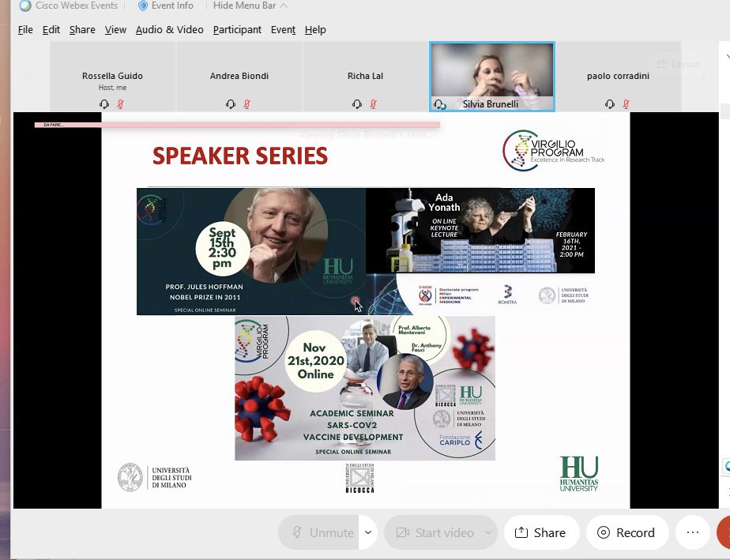Click Hide Menu Bar
This screenshot has width=730, height=560.
tap(250, 6)
